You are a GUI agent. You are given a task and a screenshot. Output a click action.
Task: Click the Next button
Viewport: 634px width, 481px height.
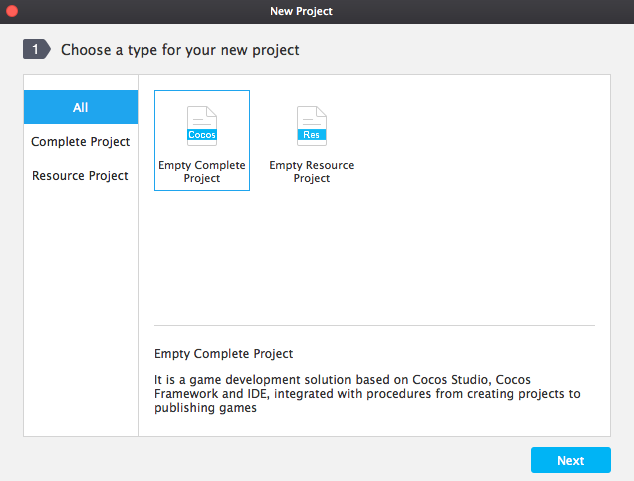(571, 460)
